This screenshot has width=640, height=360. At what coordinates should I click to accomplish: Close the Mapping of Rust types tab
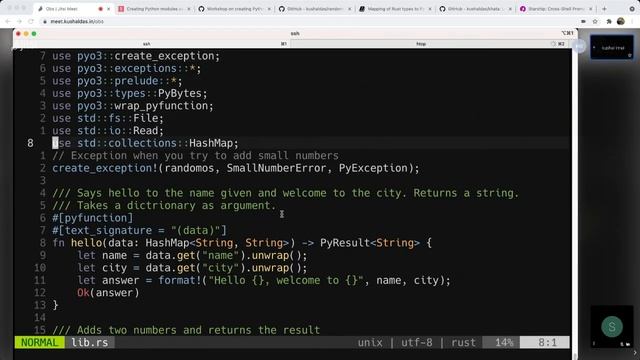430,9
